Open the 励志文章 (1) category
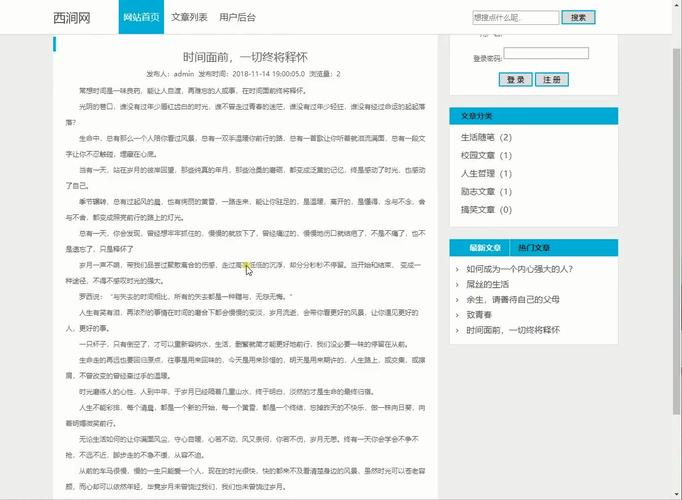The width and height of the screenshot is (682, 500). click(x=486, y=192)
